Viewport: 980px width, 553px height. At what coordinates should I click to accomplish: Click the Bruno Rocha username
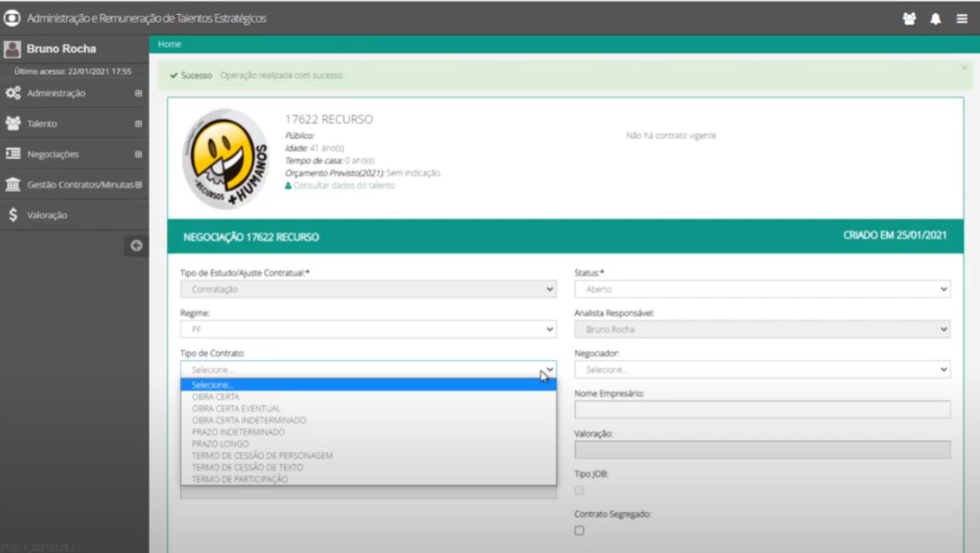[61, 49]
